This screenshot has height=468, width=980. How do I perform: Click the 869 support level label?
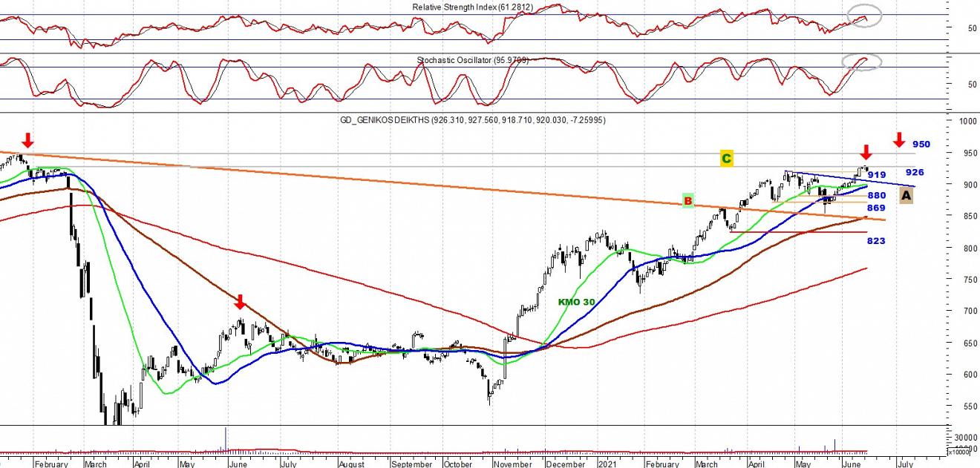tap(876, 208)
